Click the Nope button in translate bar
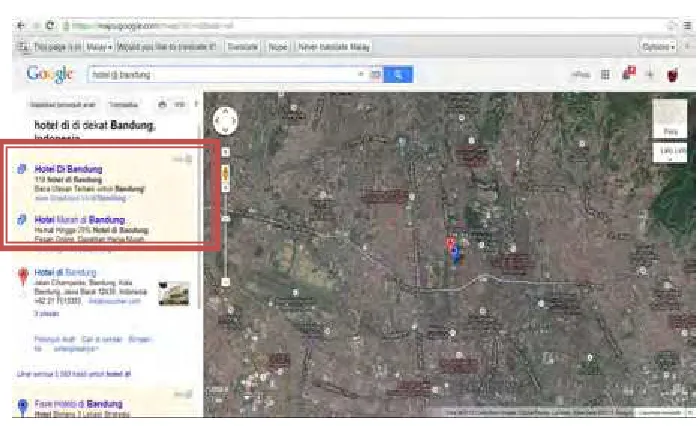Image resolution: width=698 pixels, height=426 pixels. pyautogui.click(x=278, y=47)
